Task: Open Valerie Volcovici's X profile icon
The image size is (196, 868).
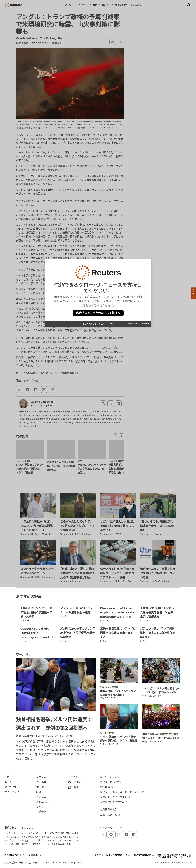Action: [111, 404]
